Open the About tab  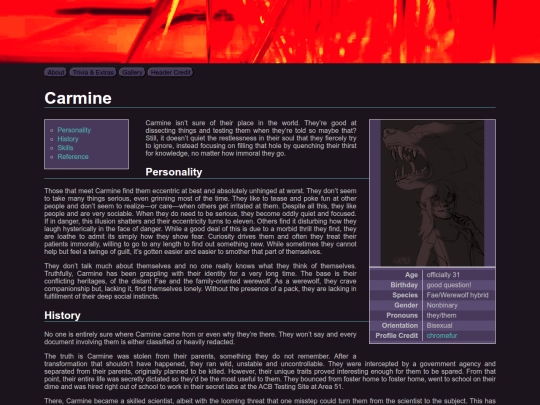[x=55, y=72]
